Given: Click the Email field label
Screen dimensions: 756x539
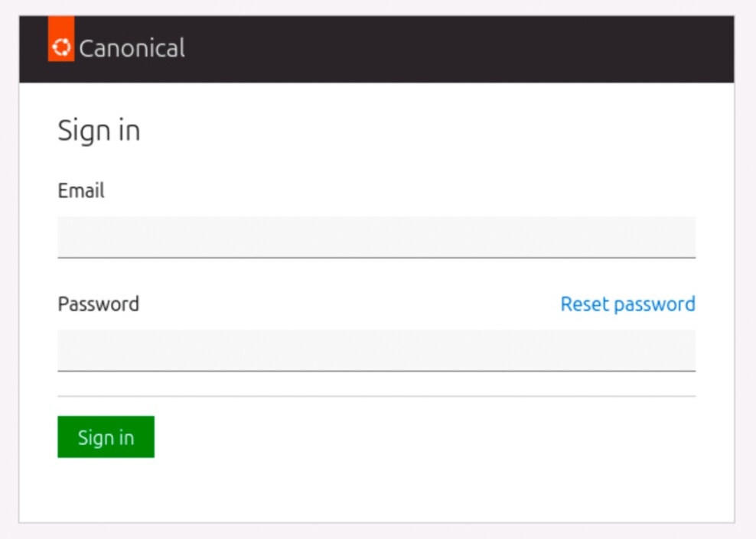Looking at the screenshot, I should [x=81, y=190].
